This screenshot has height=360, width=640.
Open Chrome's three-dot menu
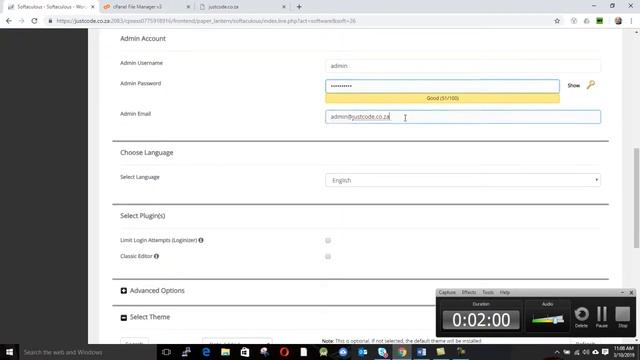(x=631, y=21)
